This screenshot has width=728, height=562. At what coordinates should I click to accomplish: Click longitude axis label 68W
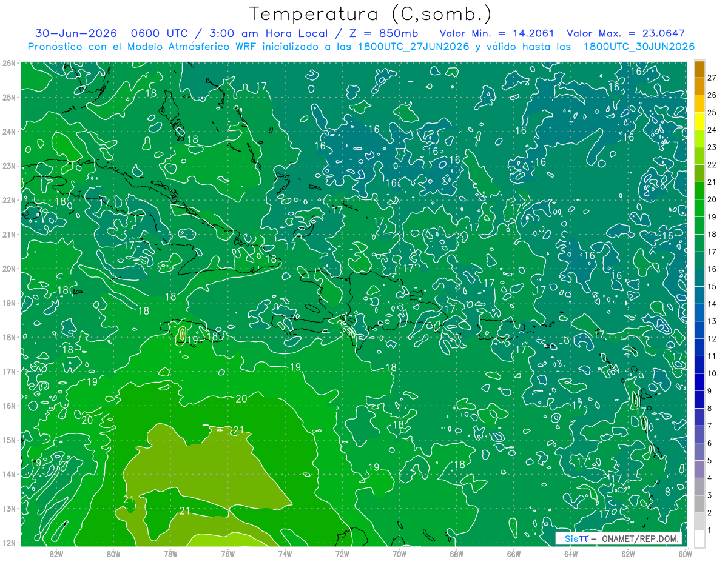pyautogui.click(x=457, y=554)
